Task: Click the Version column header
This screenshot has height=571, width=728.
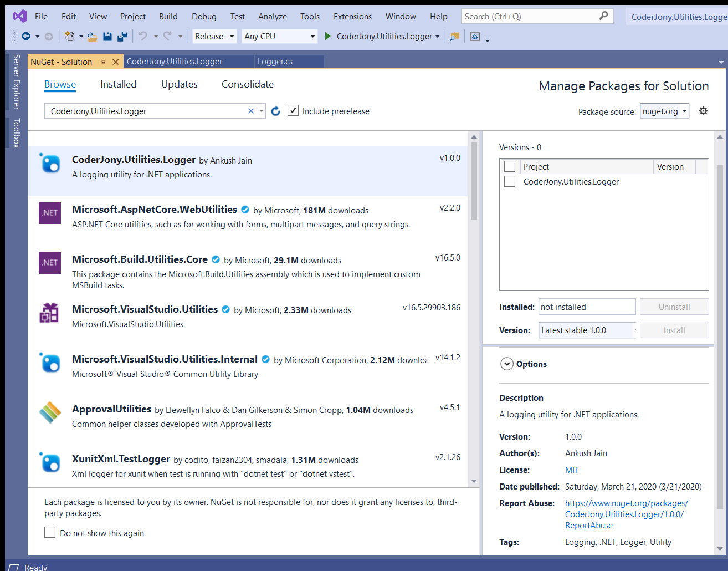Action: pos(674,166)
